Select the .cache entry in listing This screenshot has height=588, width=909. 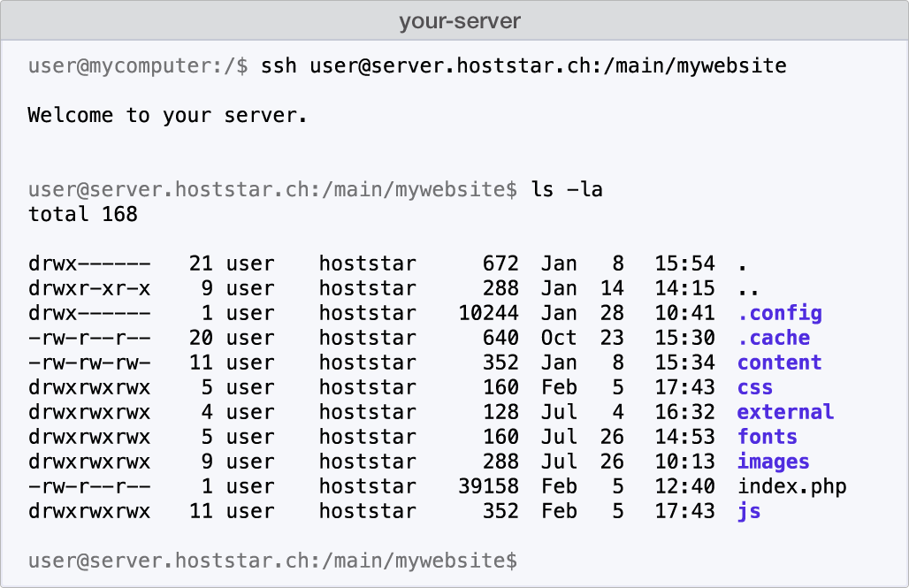774,338
